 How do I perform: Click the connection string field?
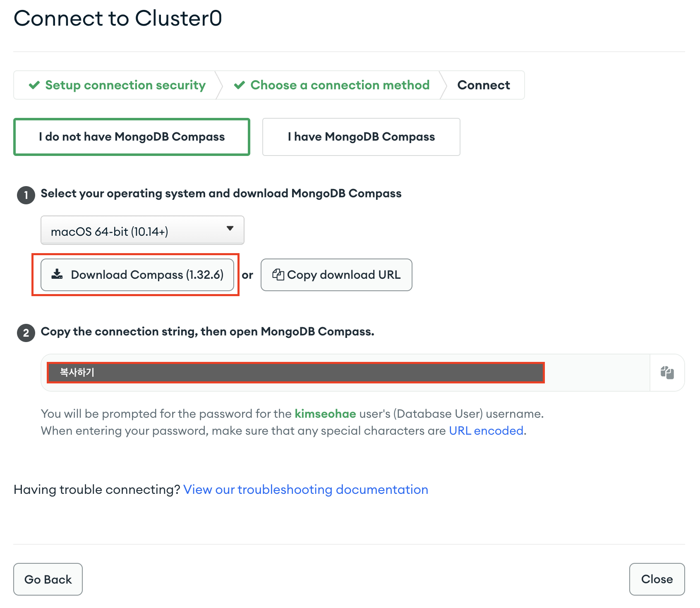coord(345,373)
